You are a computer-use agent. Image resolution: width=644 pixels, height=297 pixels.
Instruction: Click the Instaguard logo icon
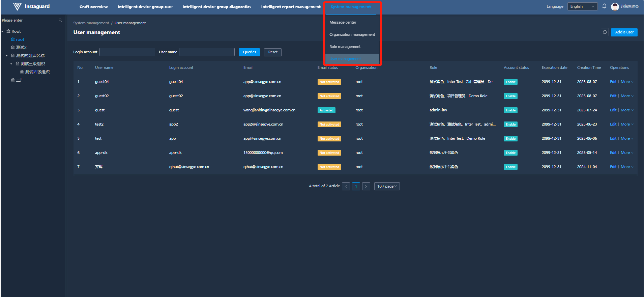[17, 6]
